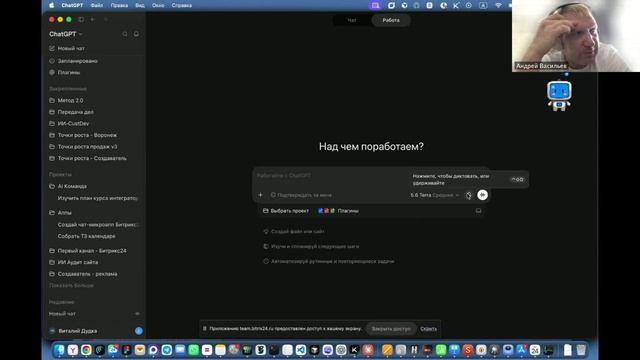Image resolution: width=640 pixels, height=360 pixels.
Task: Click the icon right of sidebar search
Action: 136,34
